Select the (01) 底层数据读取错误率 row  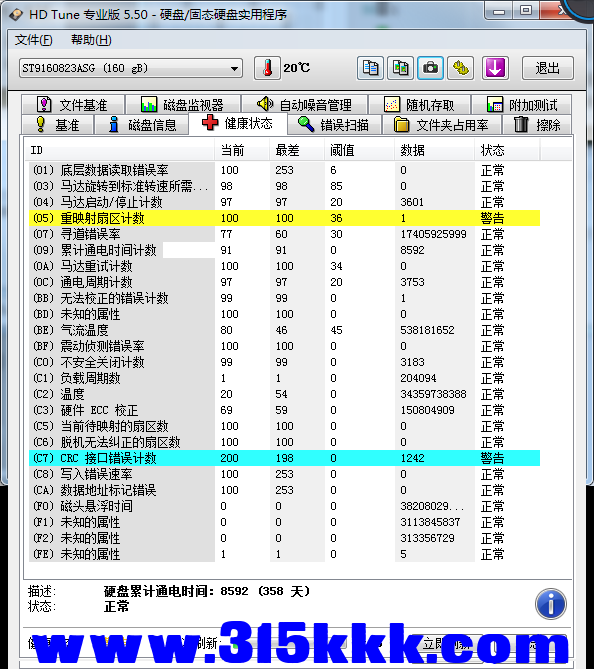(x=284, y=170)
